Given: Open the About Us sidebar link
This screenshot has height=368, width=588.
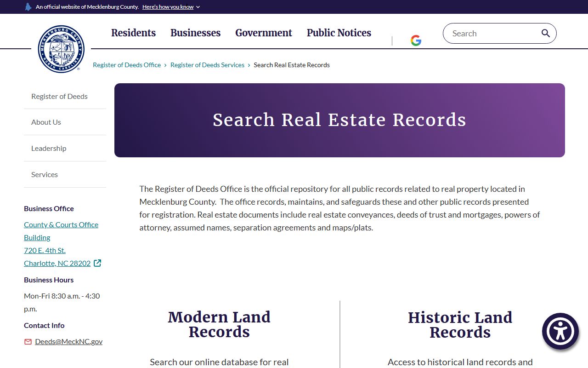Looking at the screenshot, I should pyautogui.click(x=46, y=122).
